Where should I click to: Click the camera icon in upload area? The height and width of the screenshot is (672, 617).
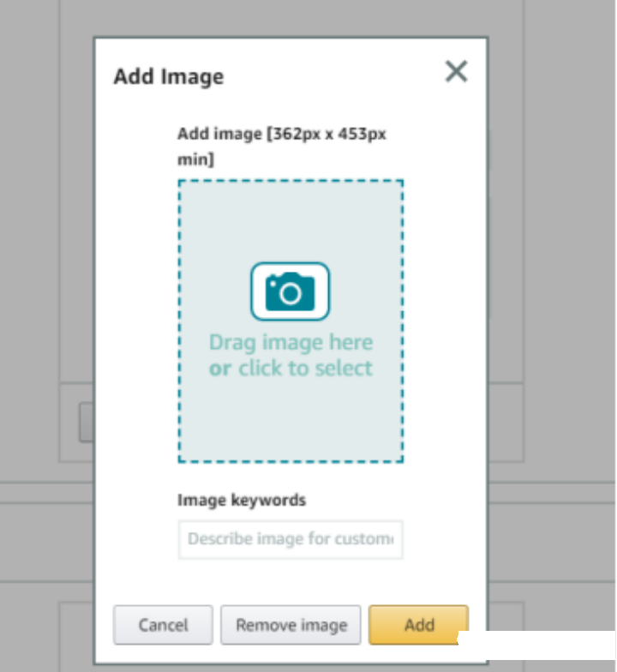(x=290, y=291)
